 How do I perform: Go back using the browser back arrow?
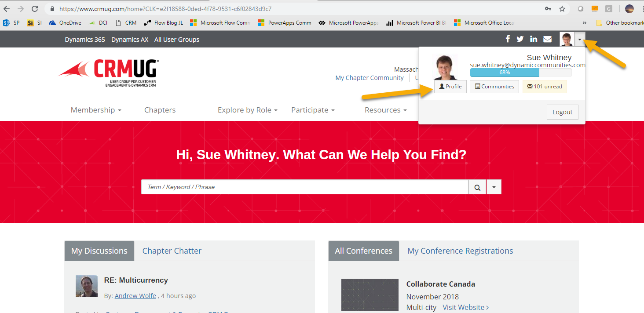tap(7, 9)
